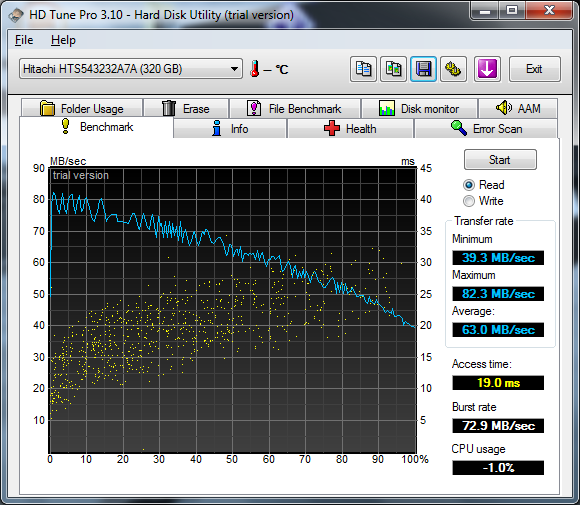Open the options wrench icon
Screen dimensions: 580x505
pyautogui.click(x=453, y=69)
